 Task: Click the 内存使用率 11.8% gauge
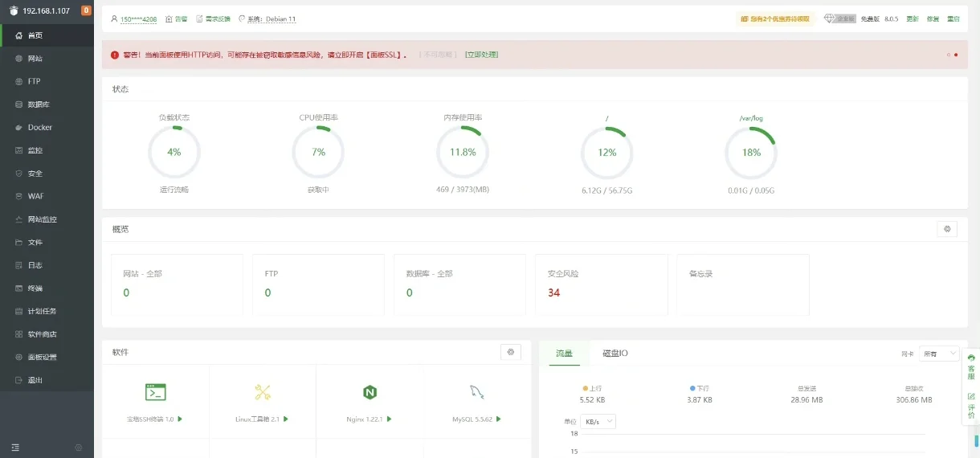[x=463, y=152]
